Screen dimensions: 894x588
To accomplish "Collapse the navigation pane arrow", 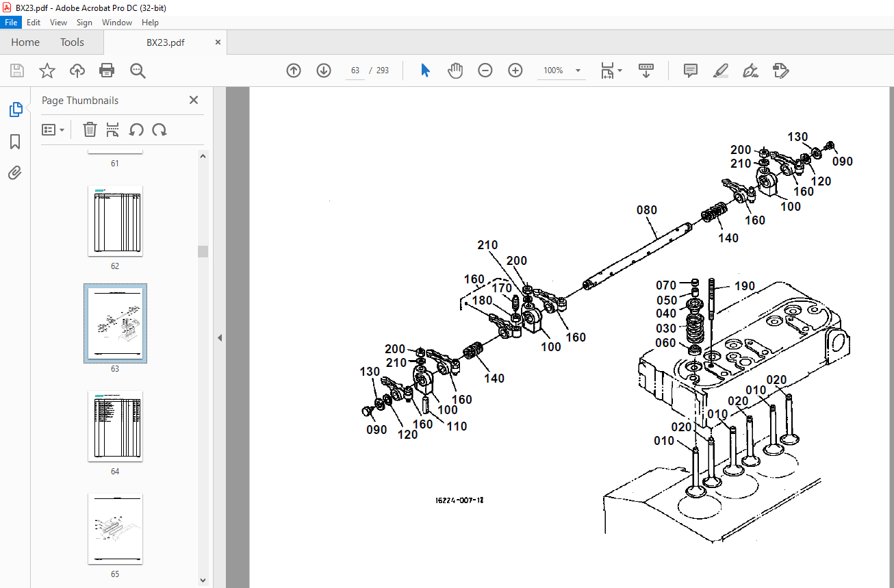I will 220,337.
